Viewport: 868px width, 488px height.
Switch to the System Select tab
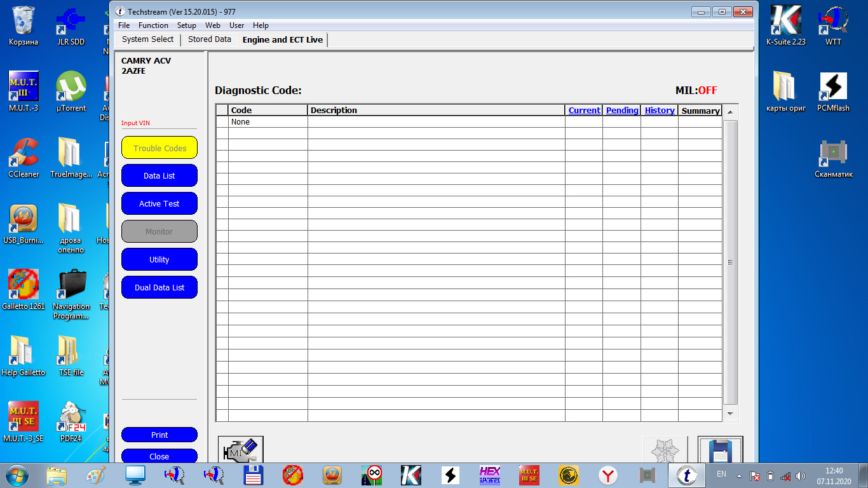(148, 39)
